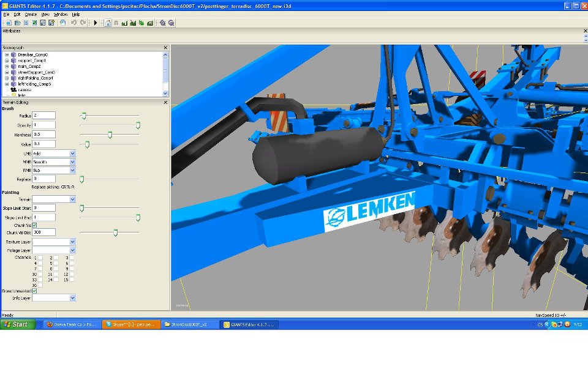Viewport: 588px width, 375px height.
Task: Open the Edit menu
Action: (x=17, y=14)
